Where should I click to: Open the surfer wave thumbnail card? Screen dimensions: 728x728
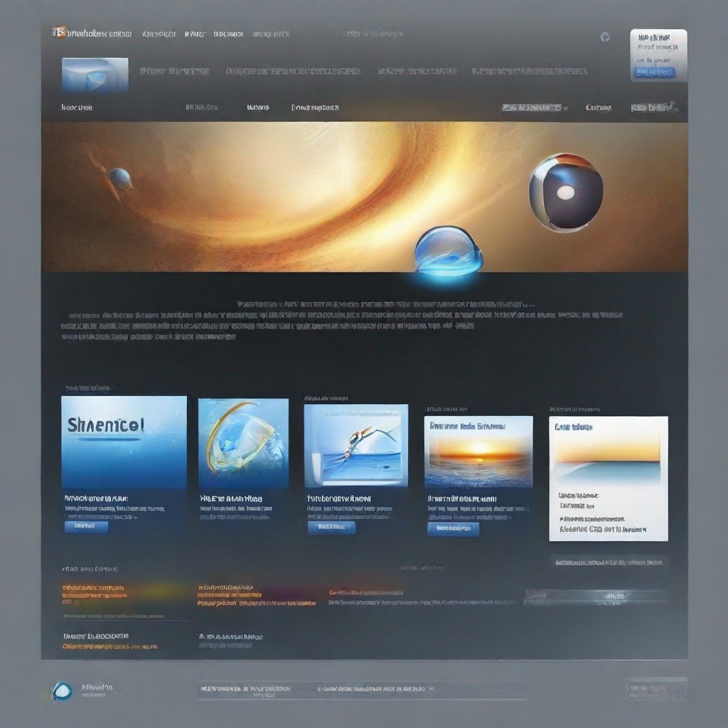[355, 445]
